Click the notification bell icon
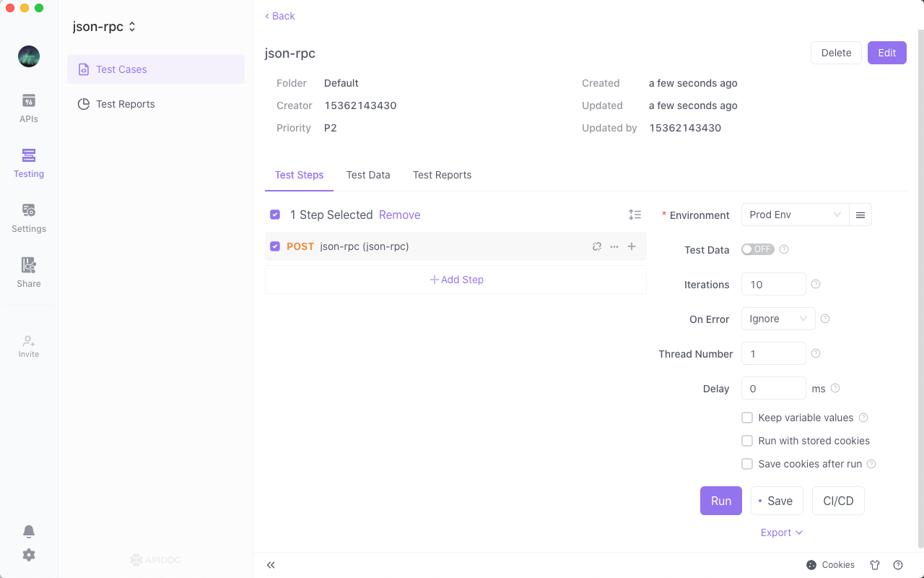 tap(29, 531)
